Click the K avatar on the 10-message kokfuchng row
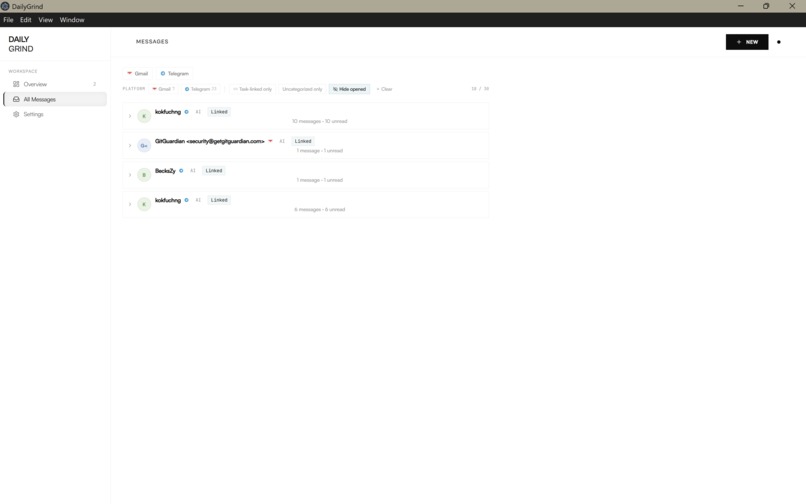This screenshot has height=504, width=806. pyautogui.click(x=144, y=116)
